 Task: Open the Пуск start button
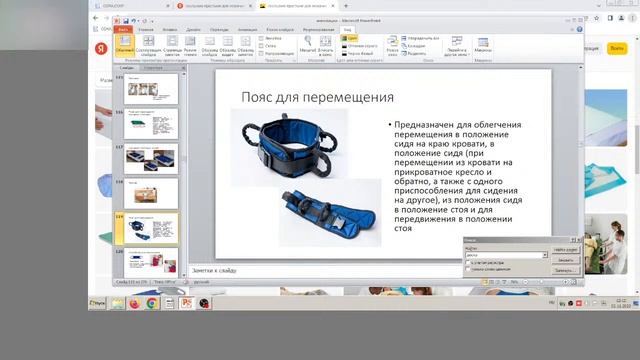point(97,303)
